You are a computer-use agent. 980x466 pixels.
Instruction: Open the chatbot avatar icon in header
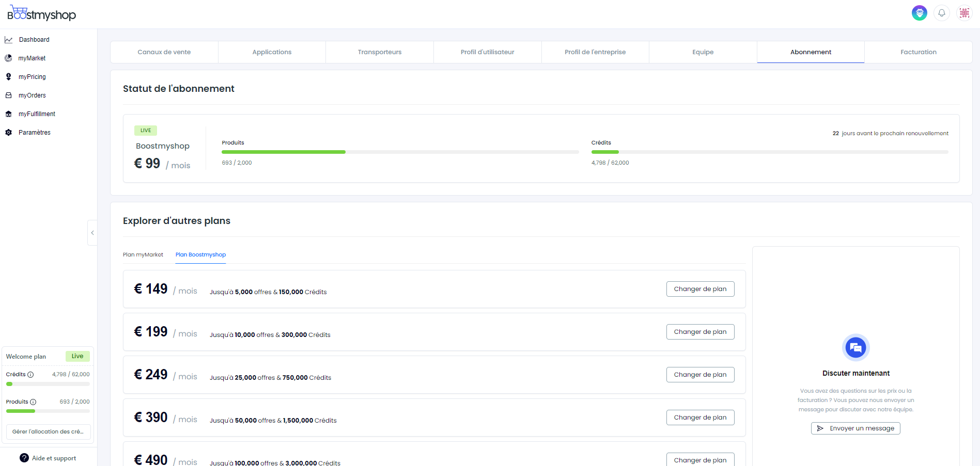coord(919,13)
